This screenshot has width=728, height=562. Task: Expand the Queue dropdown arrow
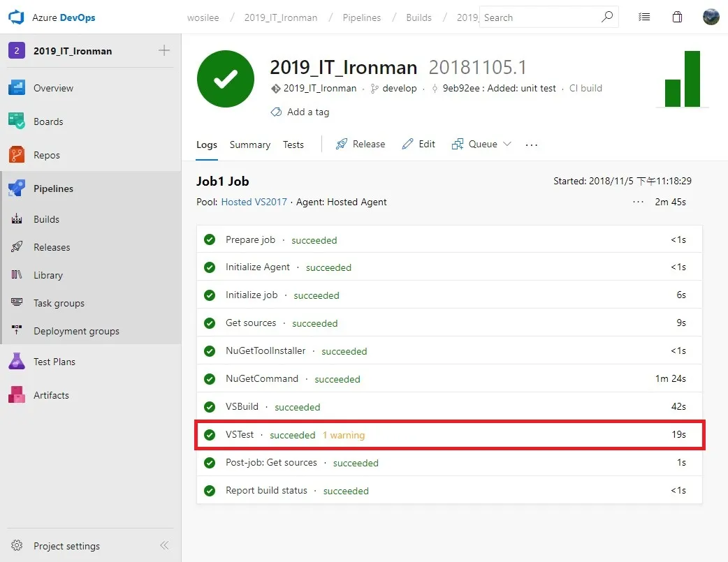click(x=507, y=144)
